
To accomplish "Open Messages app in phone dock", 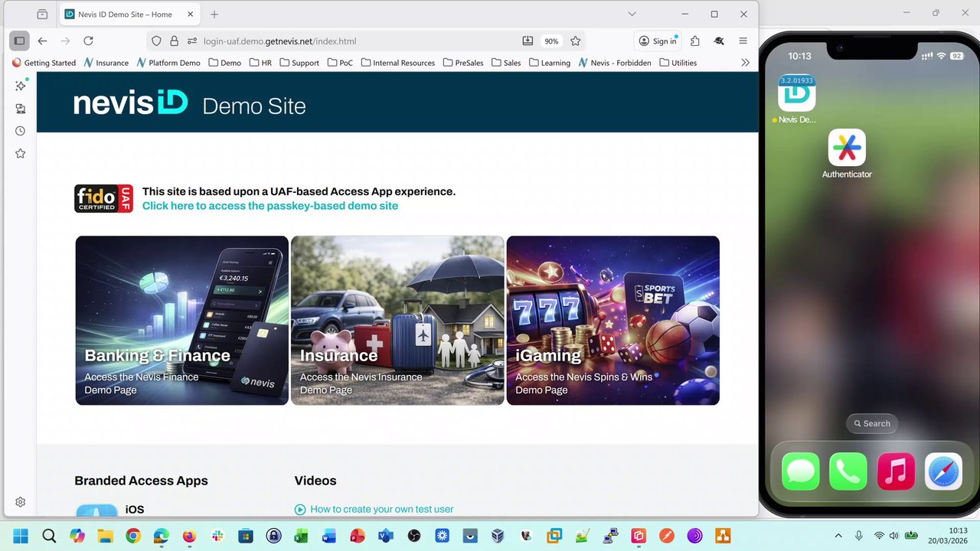I will 801,471.
